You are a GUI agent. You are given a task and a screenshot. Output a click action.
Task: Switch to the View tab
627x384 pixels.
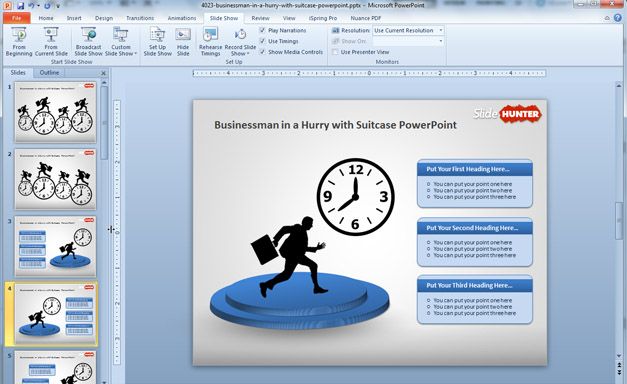click(x=289, y=18)
